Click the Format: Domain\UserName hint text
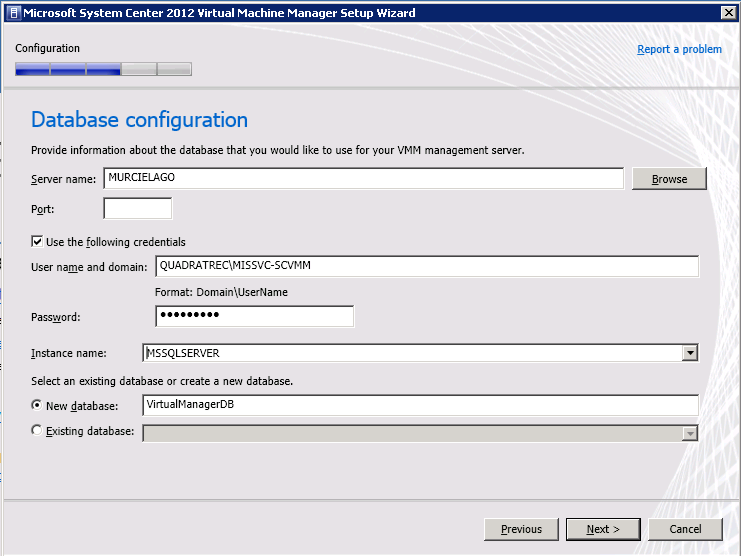Image resolution: width=741 pixels, height=556 pixels. [221, 292]
